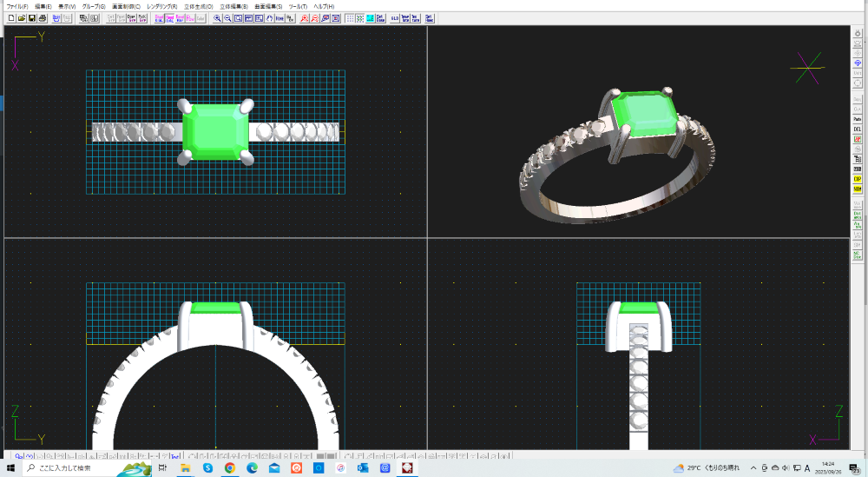This screenshot has width=868, height=477.
Task: Save using the floppy disk icon
Action: tap(31, 18)
